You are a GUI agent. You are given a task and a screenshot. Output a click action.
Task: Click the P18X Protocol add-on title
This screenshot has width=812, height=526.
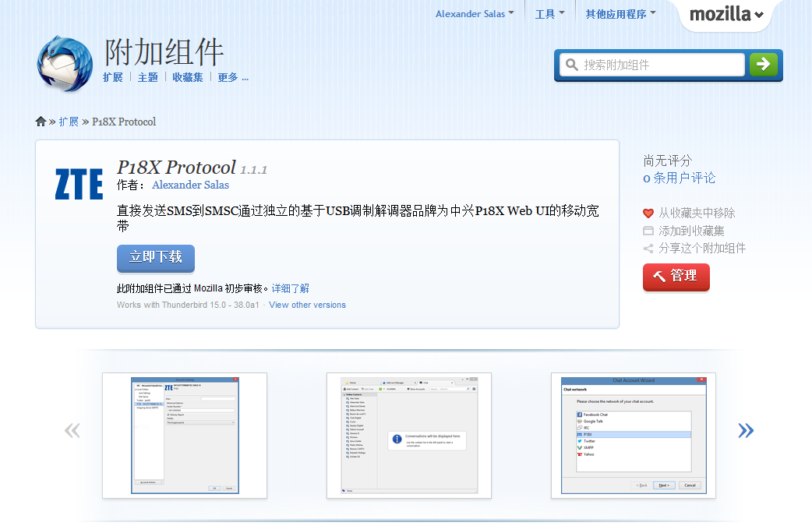click(176, 168)
